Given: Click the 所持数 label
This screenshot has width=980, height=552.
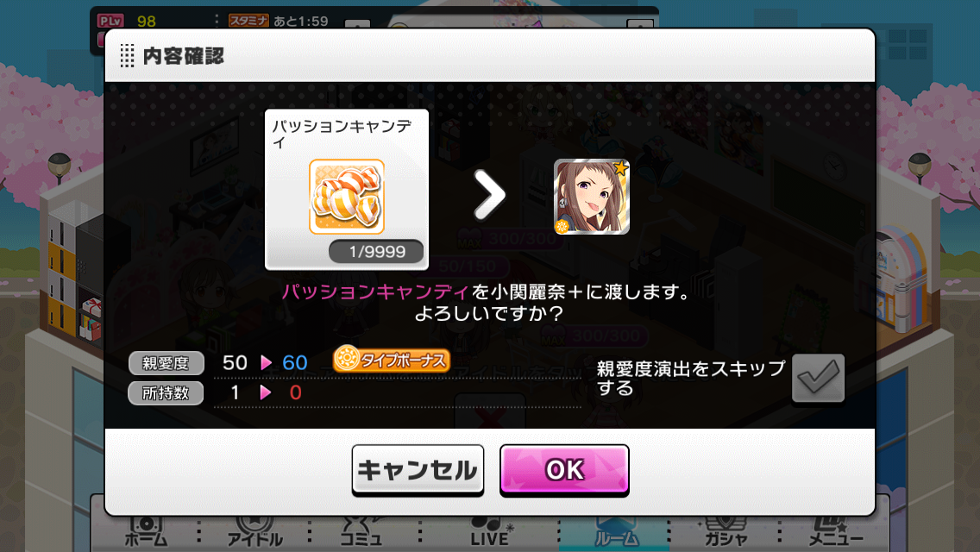Looking at the screenshot, I should [166, 393].
